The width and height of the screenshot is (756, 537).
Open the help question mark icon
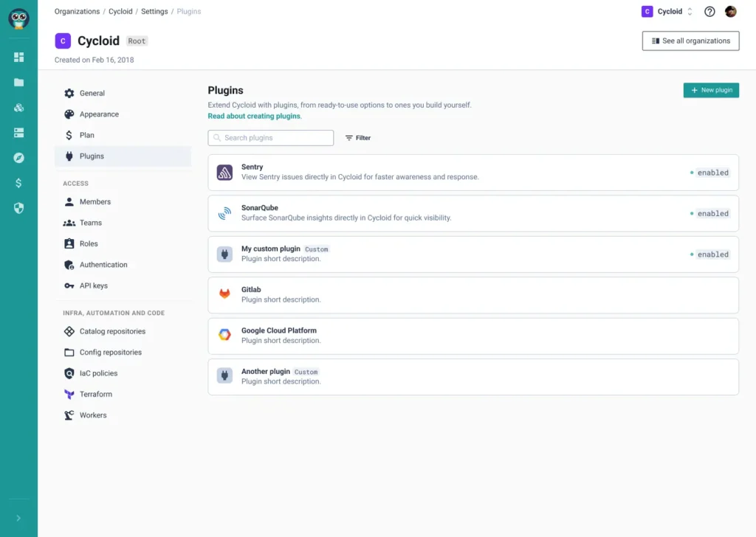(x=709, y=12)
